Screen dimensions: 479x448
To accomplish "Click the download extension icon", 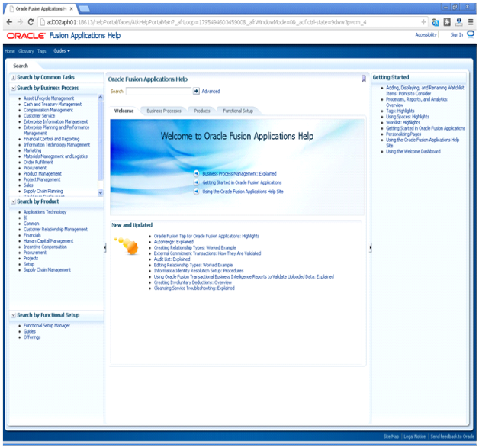I will point(458,22).
